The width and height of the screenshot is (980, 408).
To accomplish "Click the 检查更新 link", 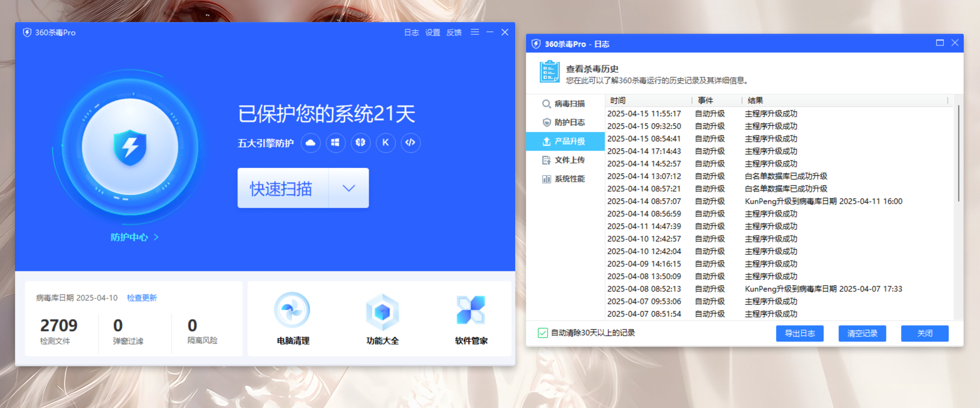I will [x=142, y=298].
